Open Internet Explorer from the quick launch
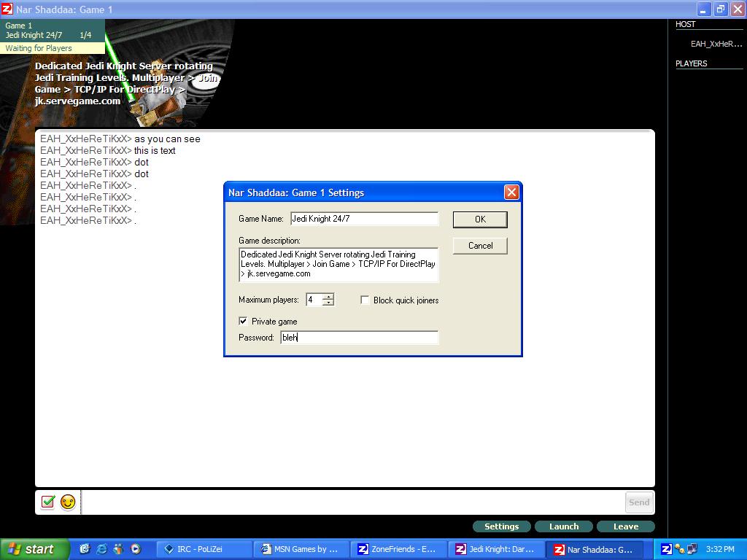This screenshot has height=560, width=747. (x=101, y=549)
